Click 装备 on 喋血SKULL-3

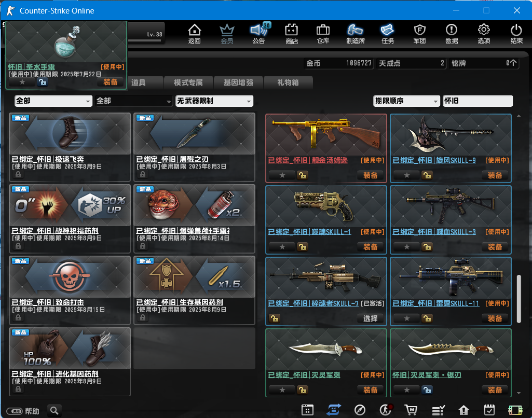[x=495, y=247]
